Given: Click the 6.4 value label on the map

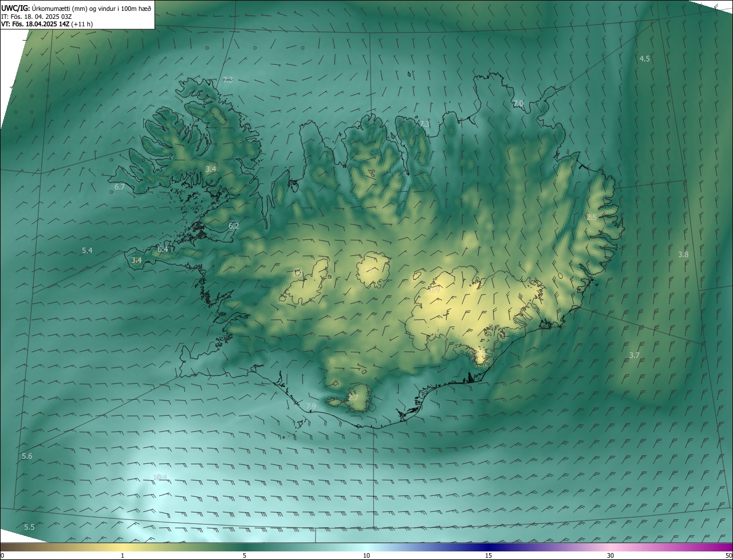Looking at the screenshot, I should [163, 250].
